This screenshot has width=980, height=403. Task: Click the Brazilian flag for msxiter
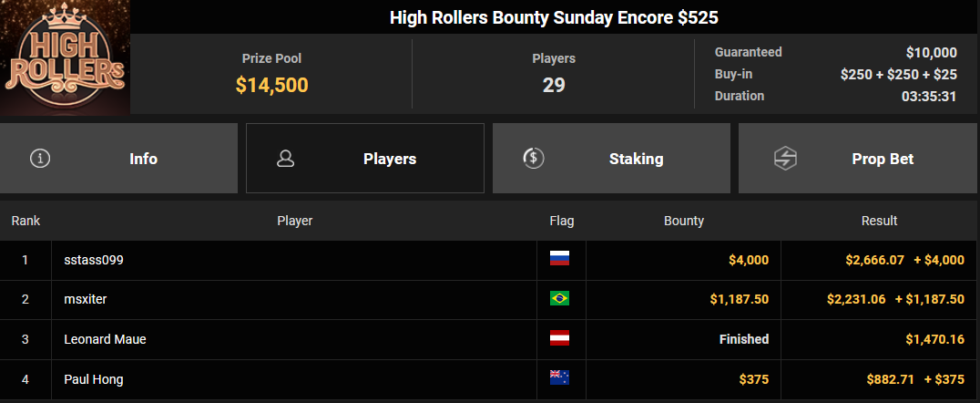pos(559,298)
